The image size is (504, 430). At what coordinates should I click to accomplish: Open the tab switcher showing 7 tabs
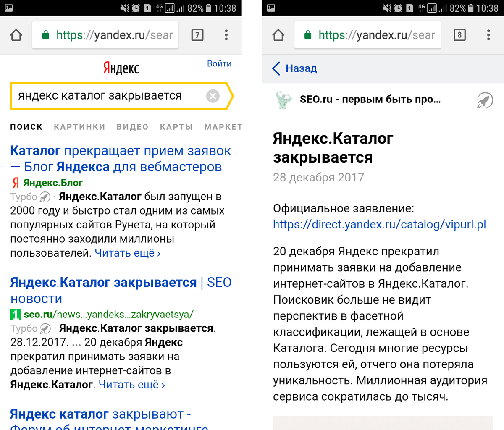click(x=197, y=35)
